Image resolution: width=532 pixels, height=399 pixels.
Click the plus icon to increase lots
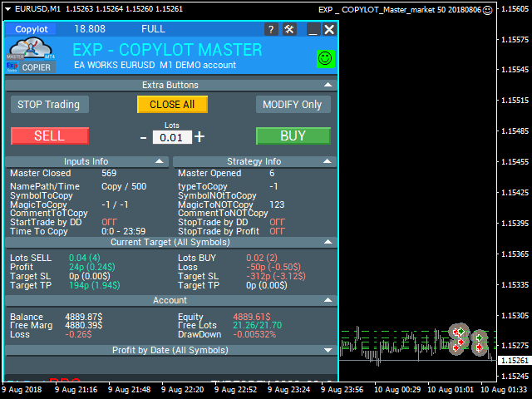click(199, 137)
